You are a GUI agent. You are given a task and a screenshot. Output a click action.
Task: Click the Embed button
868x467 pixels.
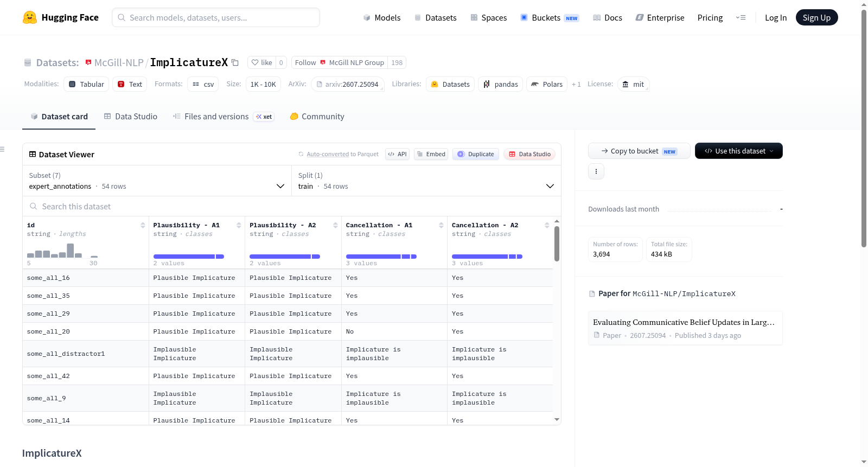(430, 154)
